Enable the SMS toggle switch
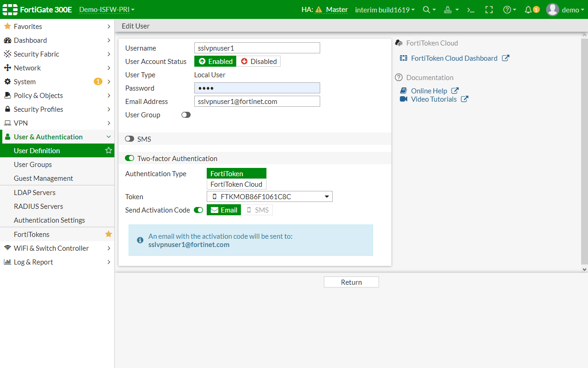Image resolution: width=588 pixels, height=368 pixels. pos(130,139)
